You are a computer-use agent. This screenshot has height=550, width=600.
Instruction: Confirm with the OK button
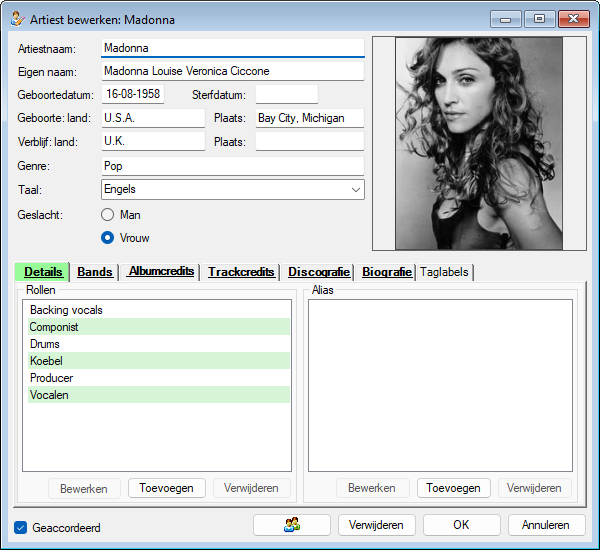pyautogui.click(x=461, y=525)
